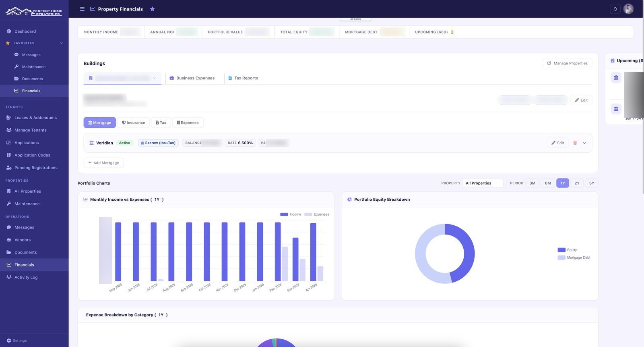Select the 3M period option
Image resolution: width=644 pixels, height=347 pixels.
(532, 183)
